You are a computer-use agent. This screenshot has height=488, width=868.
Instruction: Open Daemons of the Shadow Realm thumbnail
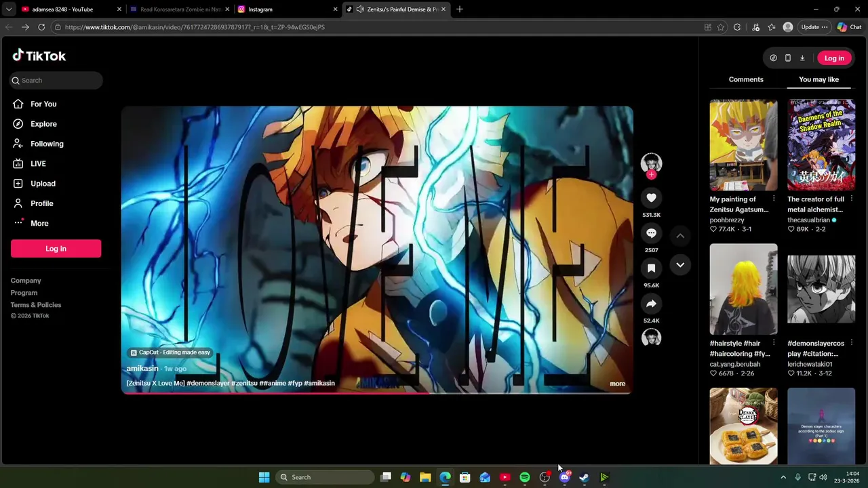(x=821, y=145)
